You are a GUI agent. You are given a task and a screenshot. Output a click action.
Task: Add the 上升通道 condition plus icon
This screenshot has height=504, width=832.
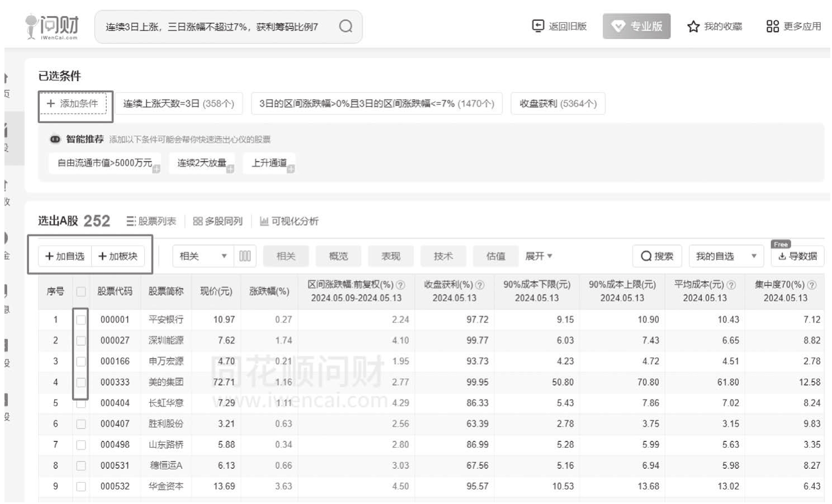pos(291,169)
